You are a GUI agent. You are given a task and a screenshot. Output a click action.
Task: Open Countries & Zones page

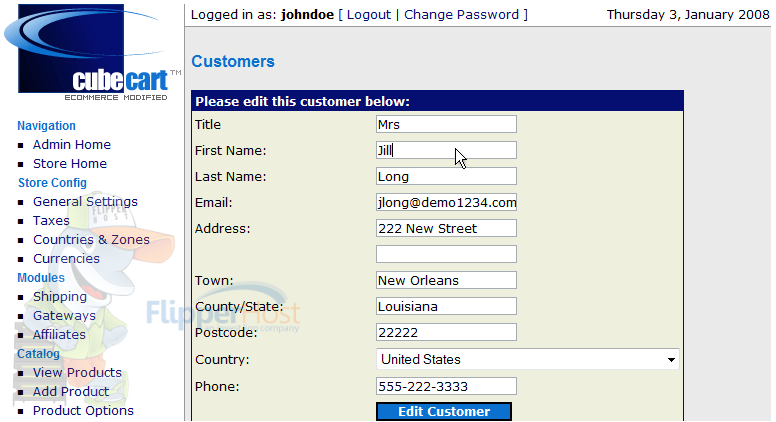91,239
